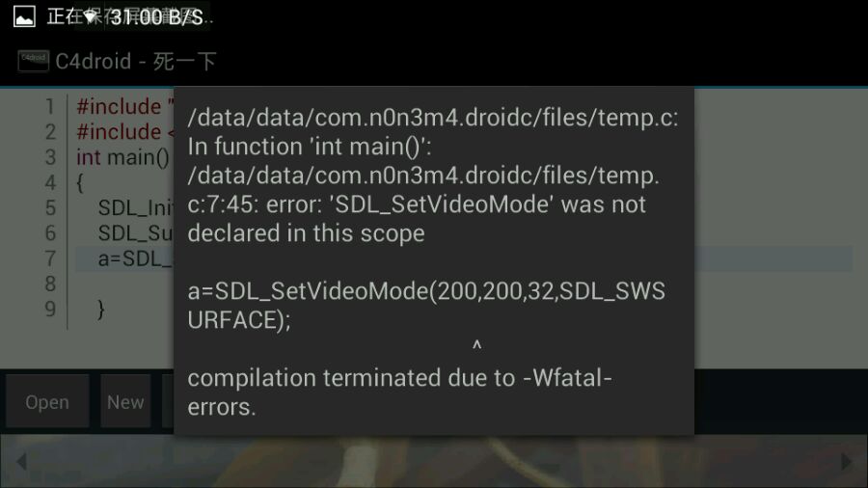The height and width of the screenshot is (488, 868).
Task: Tap the C4droid app icon
Action: pos(33,61)
